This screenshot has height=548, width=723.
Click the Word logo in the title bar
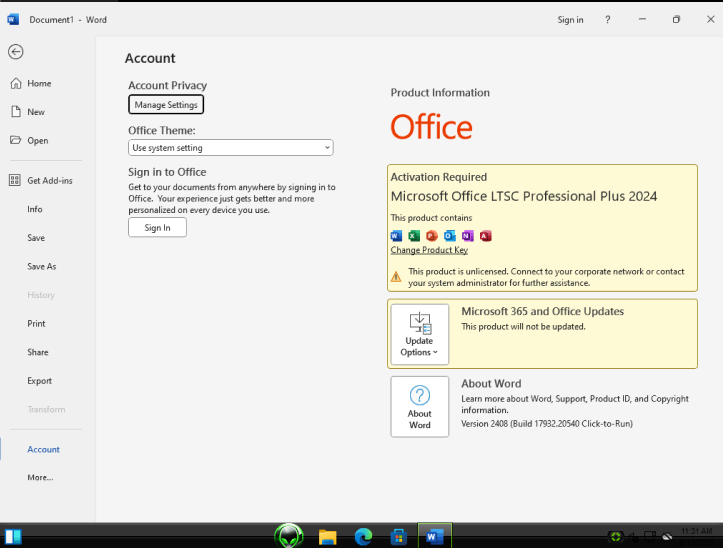click(x=13, y=19)
